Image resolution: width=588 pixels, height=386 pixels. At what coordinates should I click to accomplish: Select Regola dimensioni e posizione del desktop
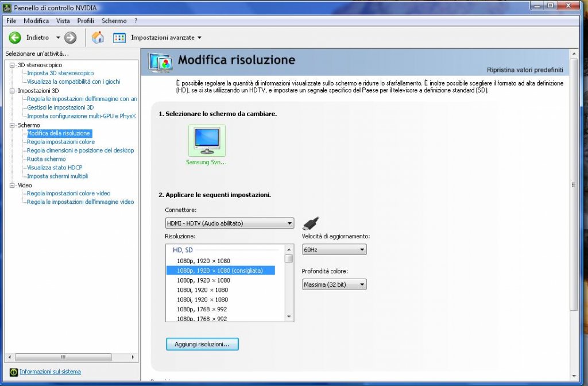[x=80, y=150]
